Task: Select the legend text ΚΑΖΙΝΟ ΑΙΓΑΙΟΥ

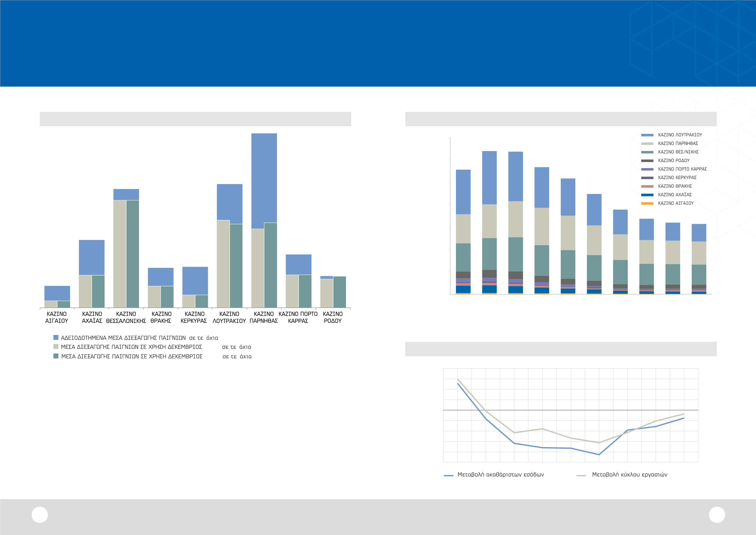Action: pos(676,204)
